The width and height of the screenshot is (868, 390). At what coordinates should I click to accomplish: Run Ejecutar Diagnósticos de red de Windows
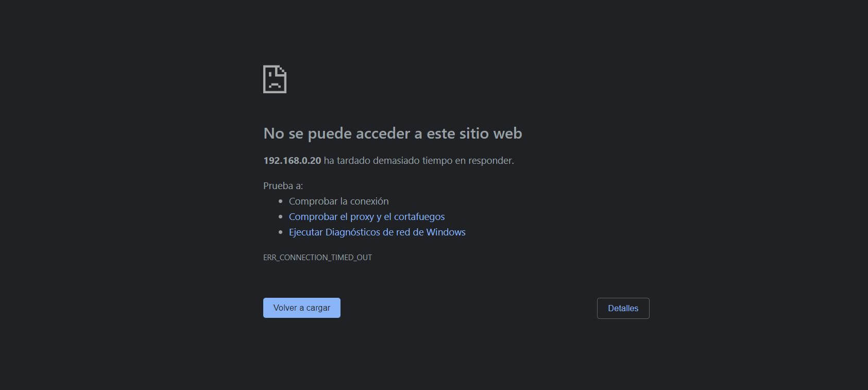tap(377, 232)
